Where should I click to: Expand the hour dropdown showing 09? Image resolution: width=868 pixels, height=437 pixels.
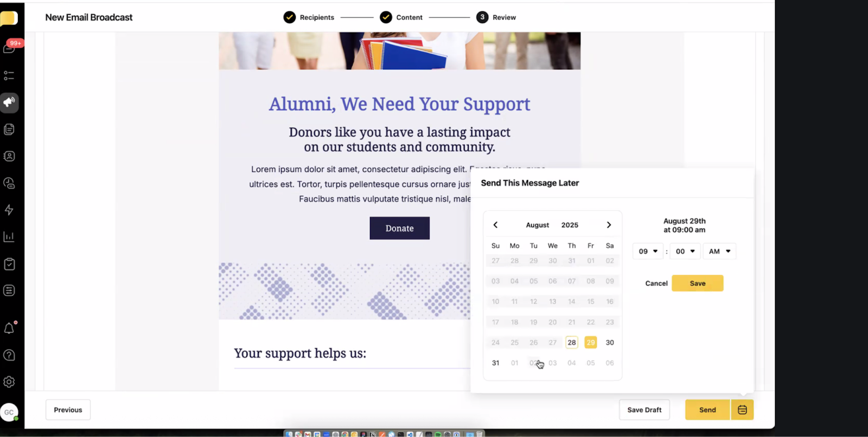tap(648, 252)
